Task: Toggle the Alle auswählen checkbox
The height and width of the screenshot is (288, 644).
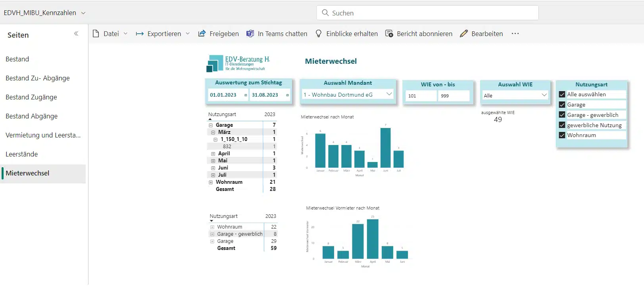Action: click(x=562, y=94)
